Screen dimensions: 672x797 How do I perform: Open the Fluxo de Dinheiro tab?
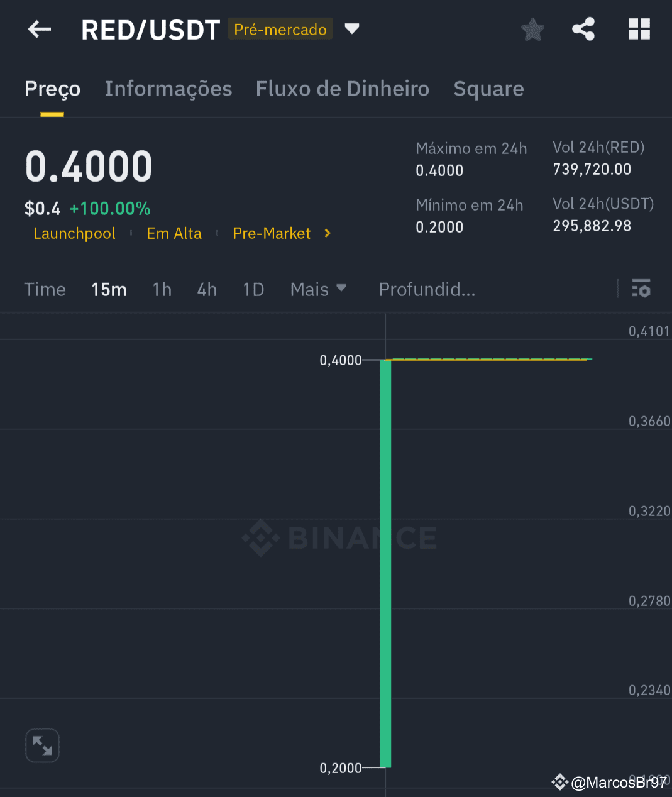tap(343, 89)
